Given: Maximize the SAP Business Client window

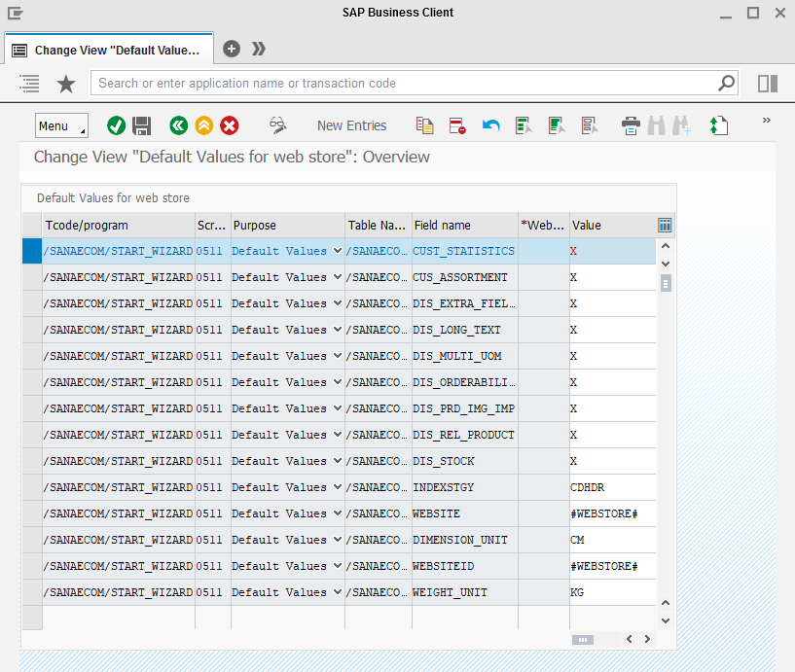Looking at the screenshot, I should pos(753,13).
